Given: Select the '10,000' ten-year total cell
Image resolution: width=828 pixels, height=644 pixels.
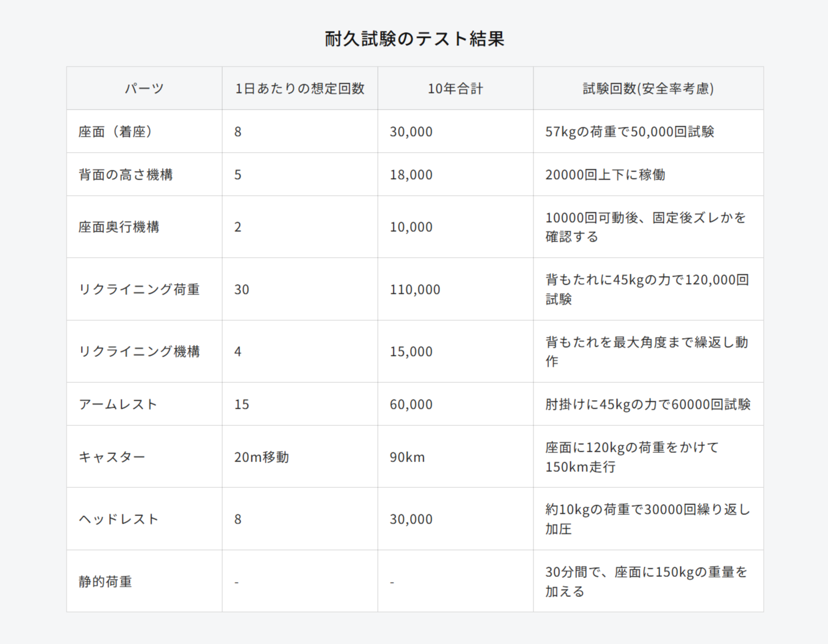Looking at the screenshot, I should coord(455,227).
